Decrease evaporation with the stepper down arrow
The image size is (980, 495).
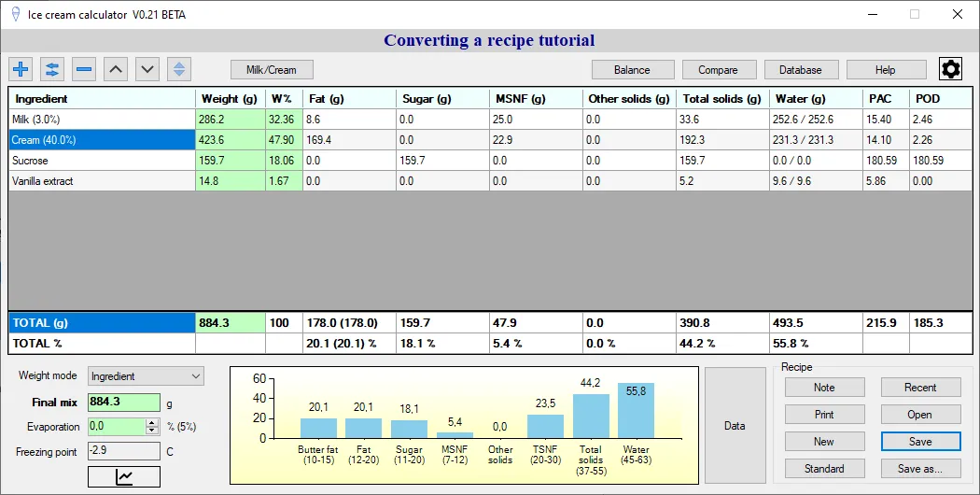(152, 431)
